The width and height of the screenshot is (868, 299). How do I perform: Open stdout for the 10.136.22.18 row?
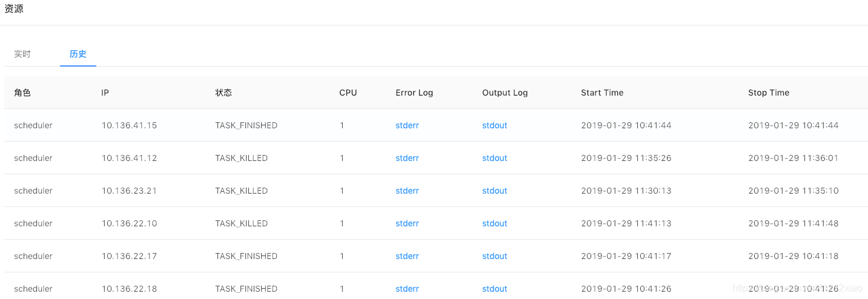pos(494,289)
